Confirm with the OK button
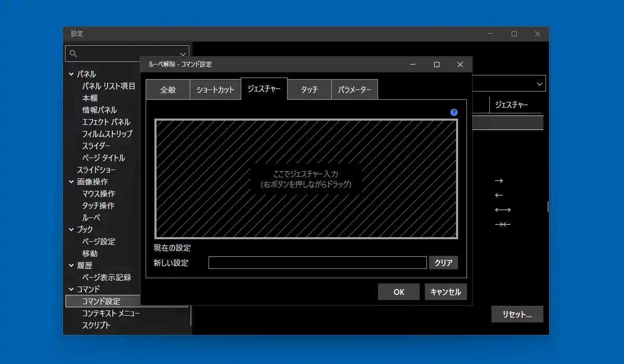624x364 pixels. click(399, 292)
